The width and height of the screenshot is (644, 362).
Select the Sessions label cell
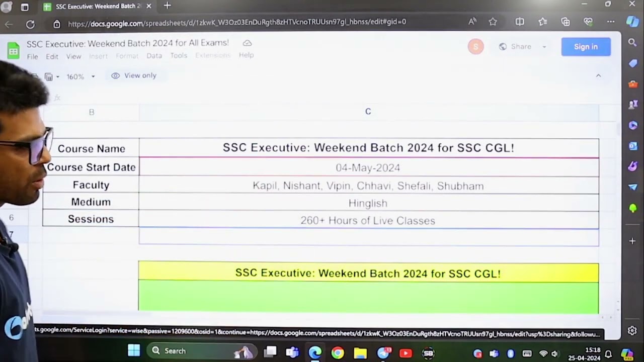click(x=91, y=219)
